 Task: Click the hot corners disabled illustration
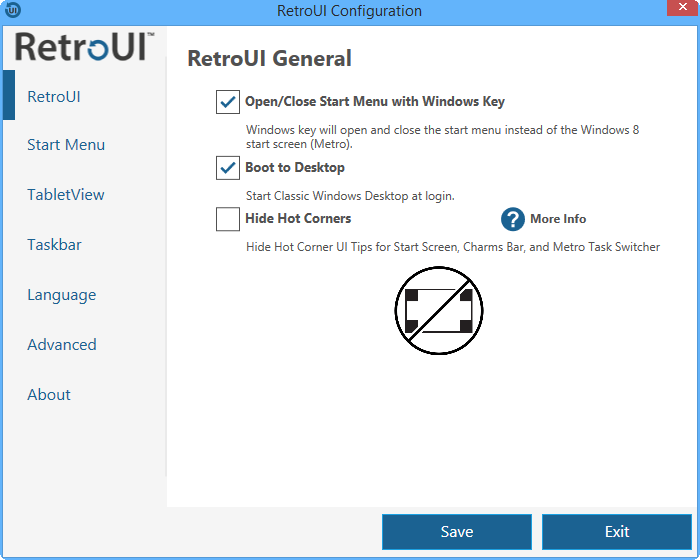click(439, 311)
